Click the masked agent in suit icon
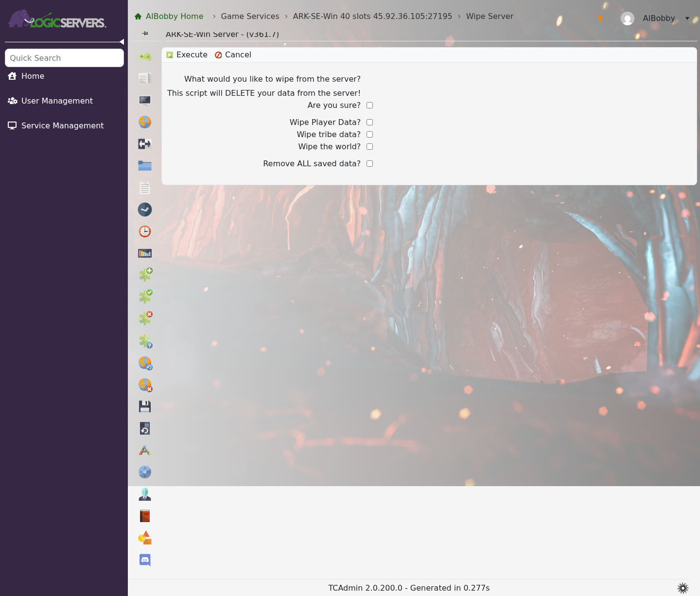The height and width of the screenshot is (596, 700). pos(145,494)
